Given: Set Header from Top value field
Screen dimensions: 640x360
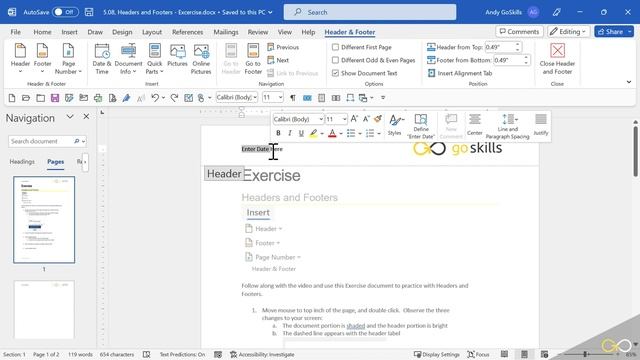Looking at the screenshot, I should click(499, 47).
